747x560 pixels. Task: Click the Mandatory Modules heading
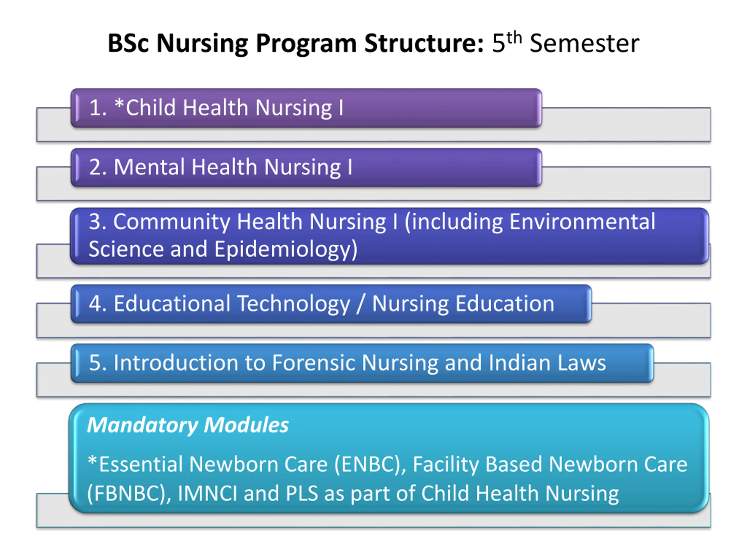(x=188, y=425)
